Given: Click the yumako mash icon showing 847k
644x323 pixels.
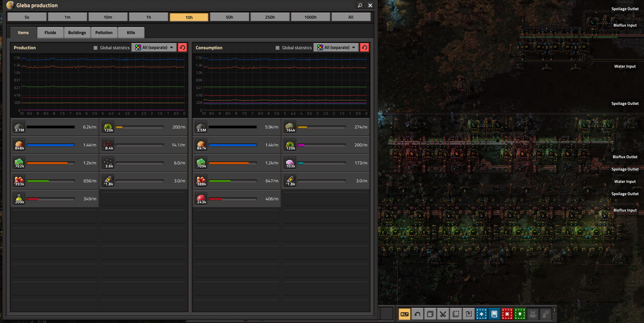Looking at the screenshot, I should tap(201, 145).
